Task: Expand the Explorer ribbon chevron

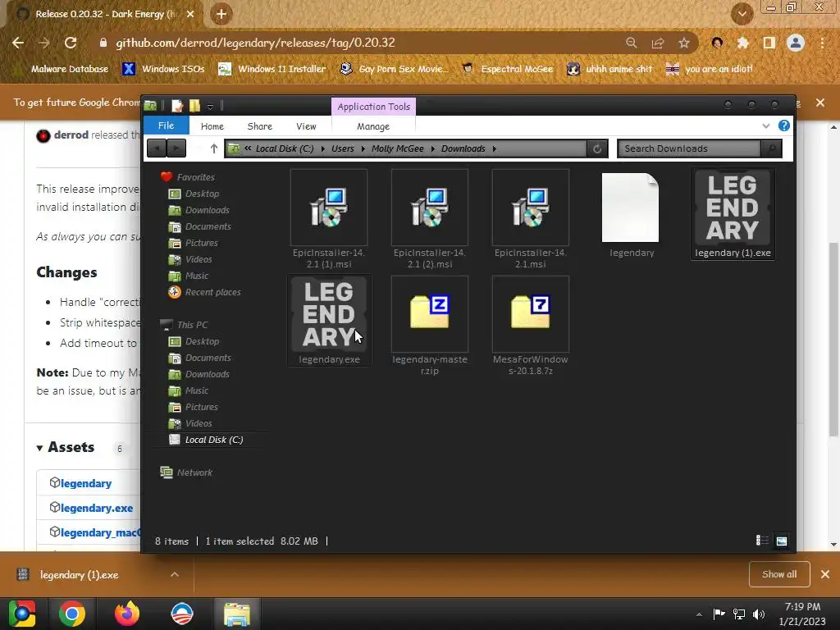Action: (766, 126)
